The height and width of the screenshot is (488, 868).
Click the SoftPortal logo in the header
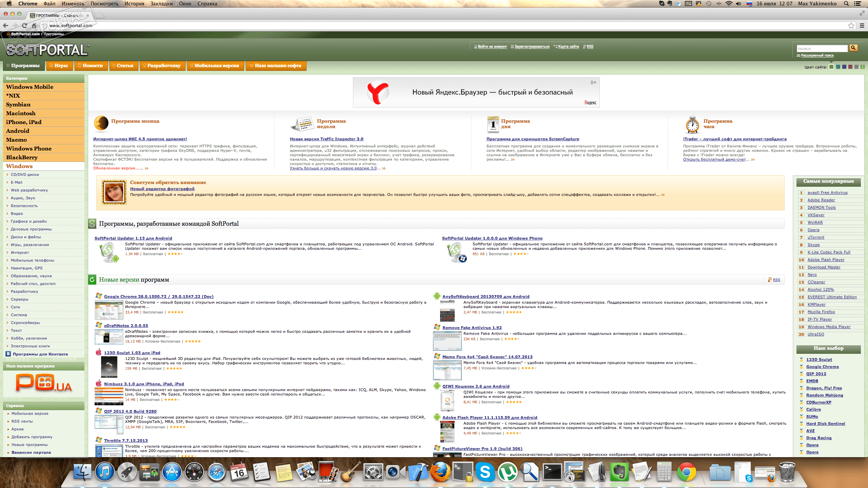click(x=48, y=50)
